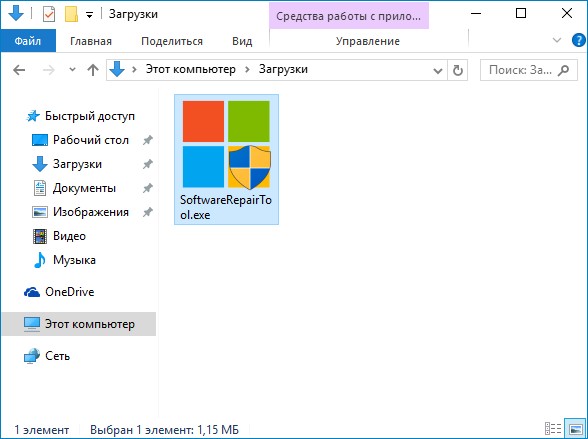Click the Back navigation arrow

(x=19, y=70)
